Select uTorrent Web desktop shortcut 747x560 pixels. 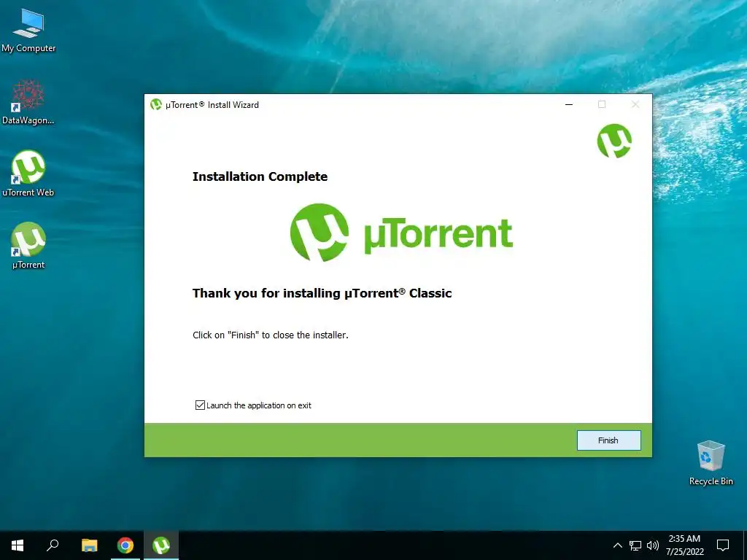click(x=28, y=174)
